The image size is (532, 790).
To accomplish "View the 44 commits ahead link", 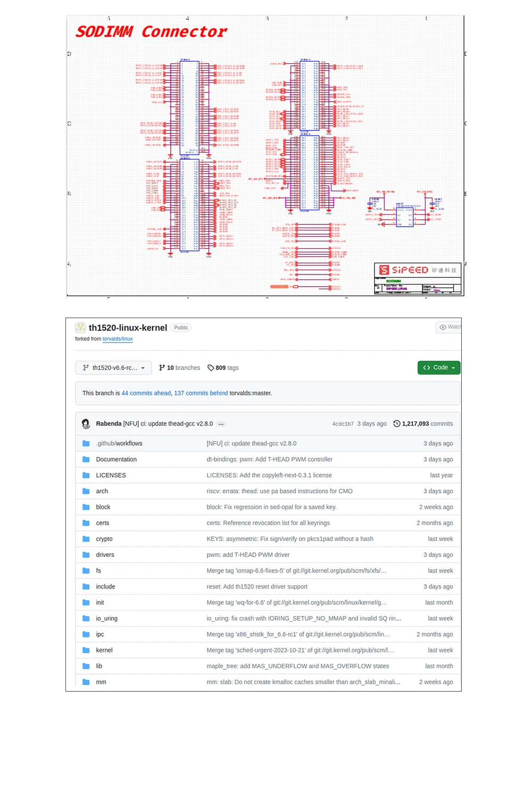I will 146,393.
